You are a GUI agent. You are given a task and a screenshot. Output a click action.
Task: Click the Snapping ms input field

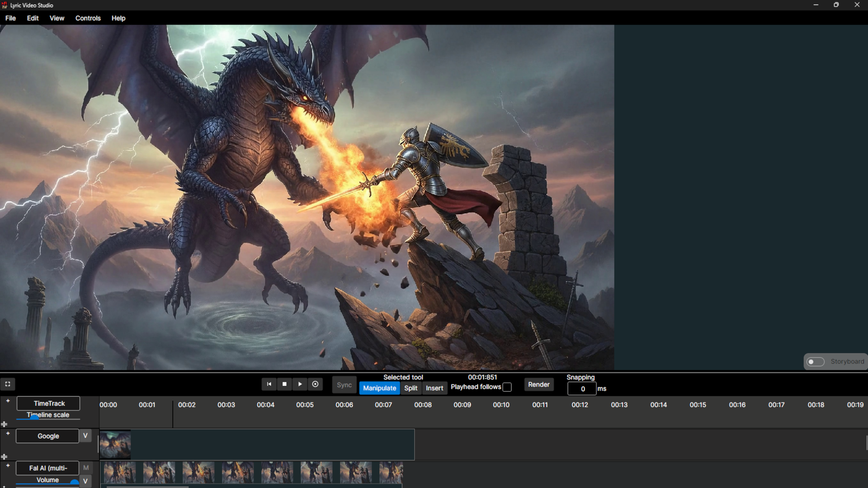(581, 389)
